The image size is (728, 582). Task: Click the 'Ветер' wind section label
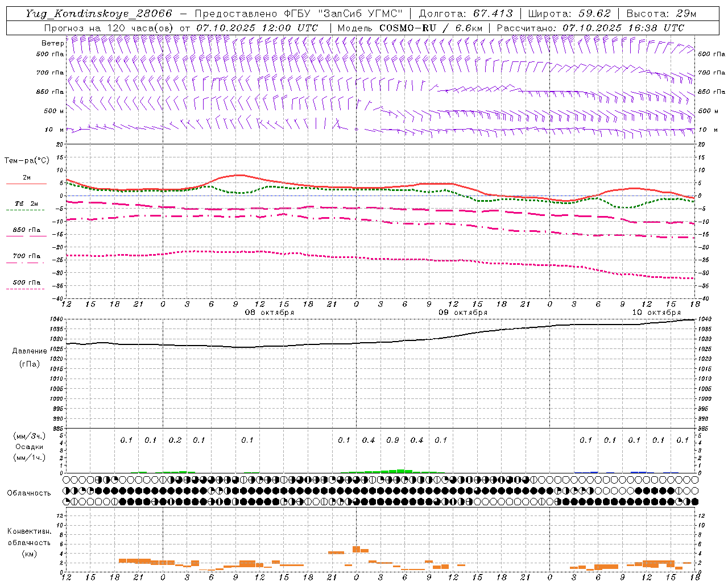click(53, 43)
